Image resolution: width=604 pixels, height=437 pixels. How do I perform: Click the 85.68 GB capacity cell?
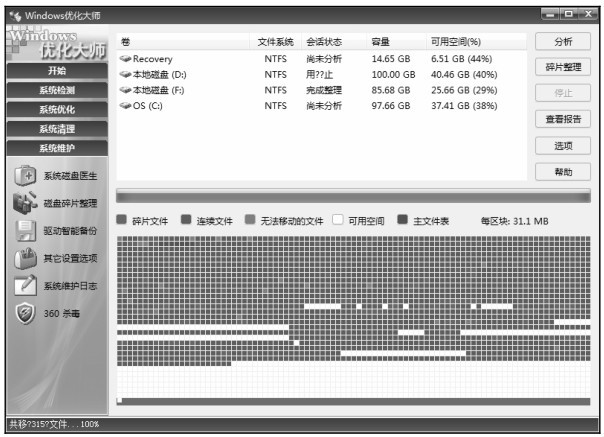[x=391, y=90]
